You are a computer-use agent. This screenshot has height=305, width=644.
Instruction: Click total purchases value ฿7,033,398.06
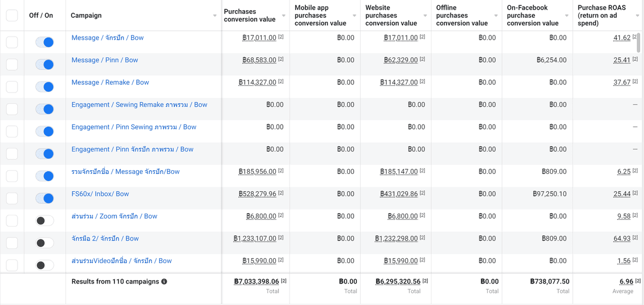click(x=257, y=281)
